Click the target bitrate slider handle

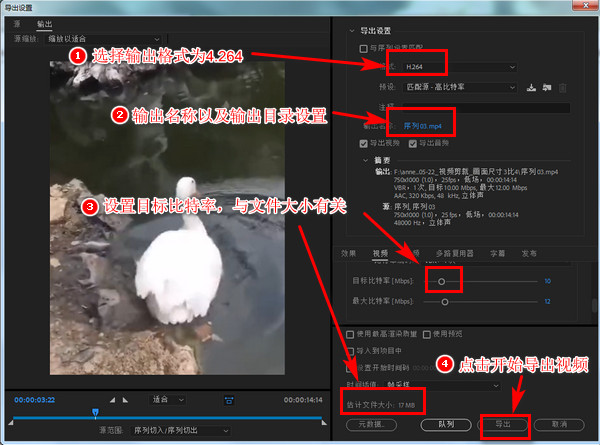441,282
